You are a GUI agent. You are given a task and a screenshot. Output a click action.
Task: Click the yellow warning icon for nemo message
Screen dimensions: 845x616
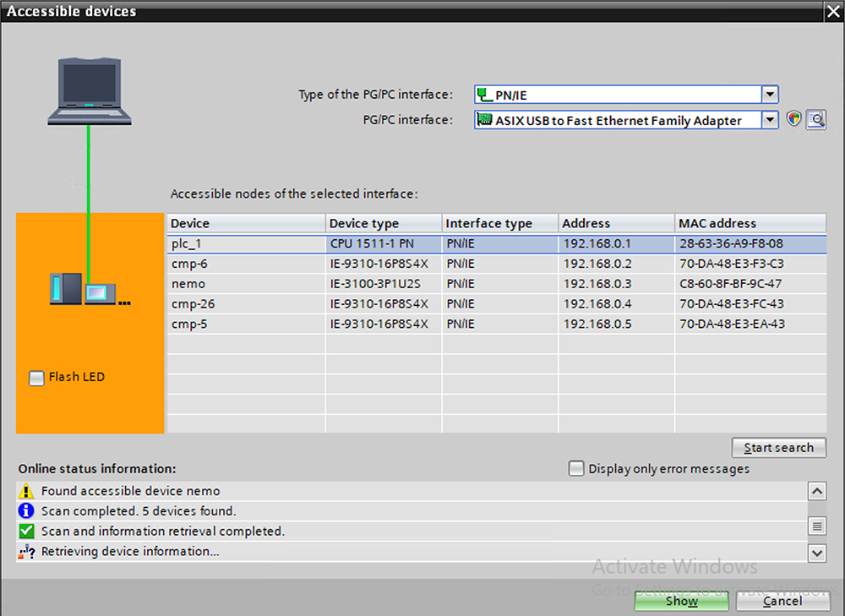[26, 491]
